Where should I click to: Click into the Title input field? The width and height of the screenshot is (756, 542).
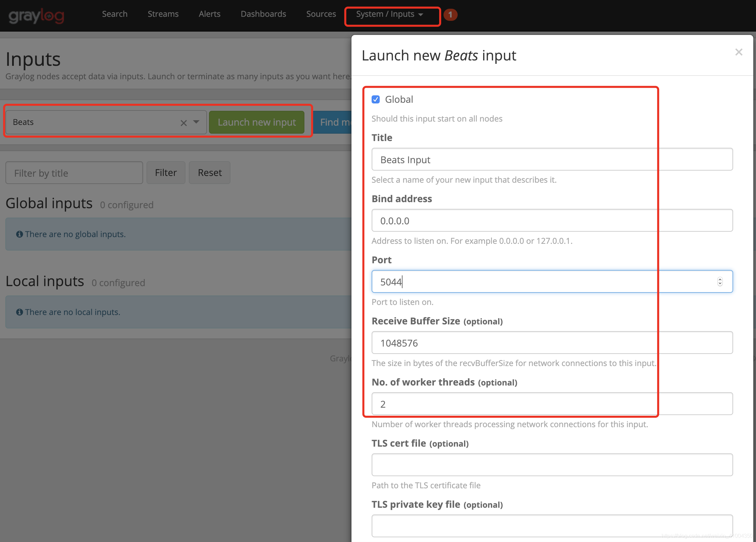(x=552, y=160)
